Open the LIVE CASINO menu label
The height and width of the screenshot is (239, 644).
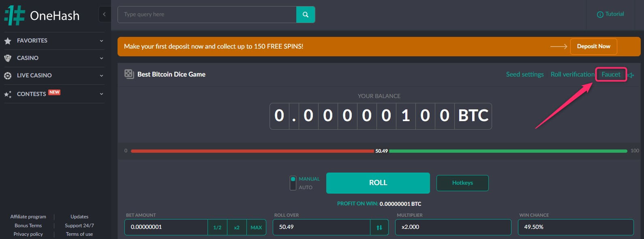(x=34, y=75)
